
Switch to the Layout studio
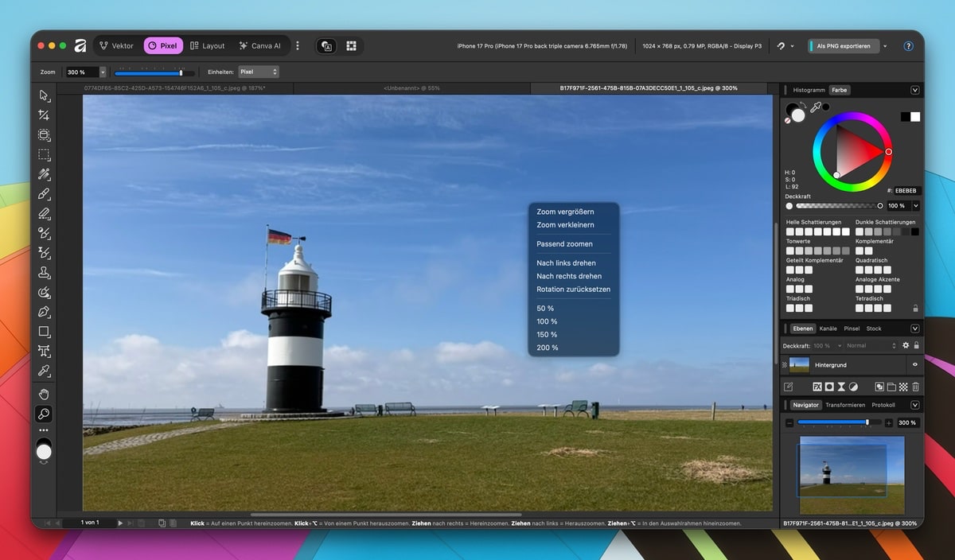tap(207, 46)
